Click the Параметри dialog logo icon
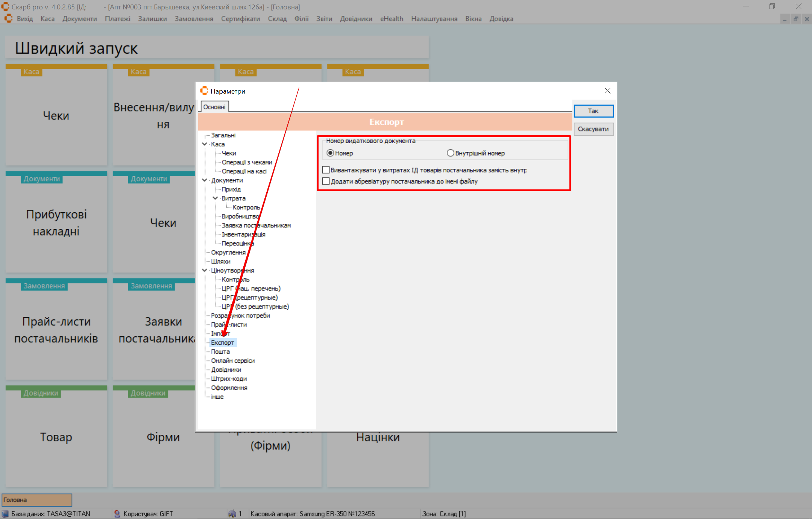Screen dimensions: 812x519 pyautogui.click(x=204, y=91)
